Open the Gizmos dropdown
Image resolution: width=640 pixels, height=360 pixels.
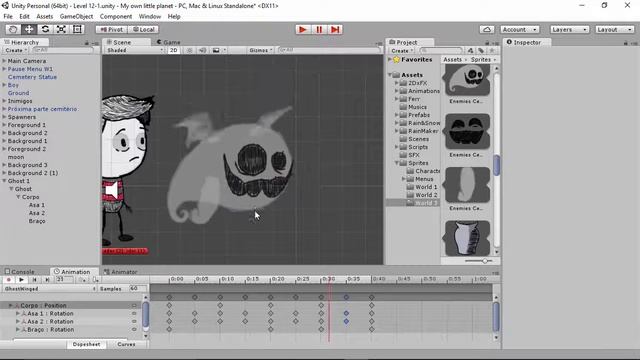(261, 50)
